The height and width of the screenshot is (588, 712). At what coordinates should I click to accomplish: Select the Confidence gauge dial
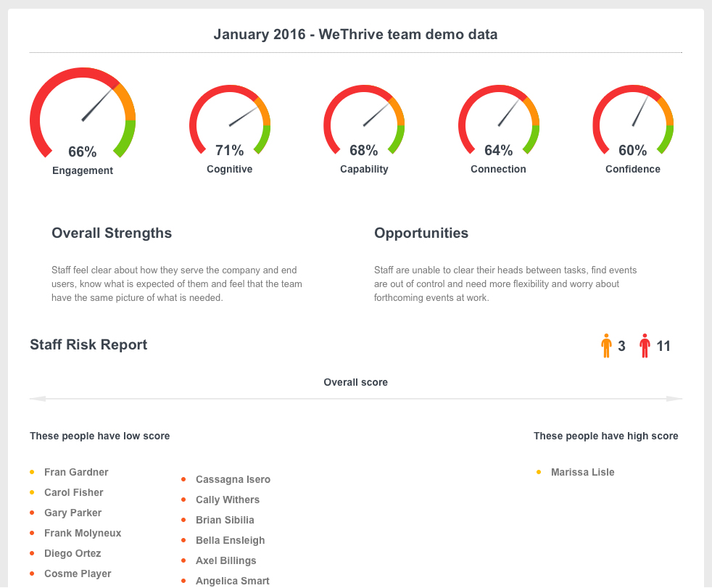pyautogui.click(x=632, y=120)
